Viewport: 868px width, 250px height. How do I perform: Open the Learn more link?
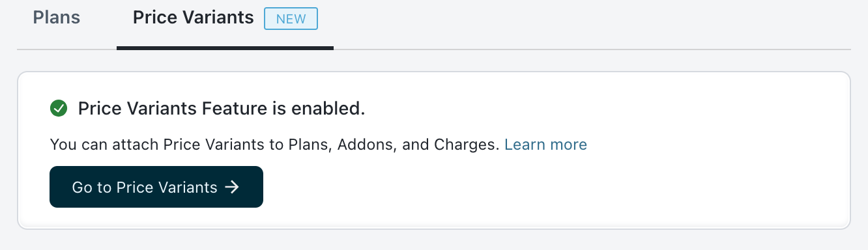click(545, 145)
